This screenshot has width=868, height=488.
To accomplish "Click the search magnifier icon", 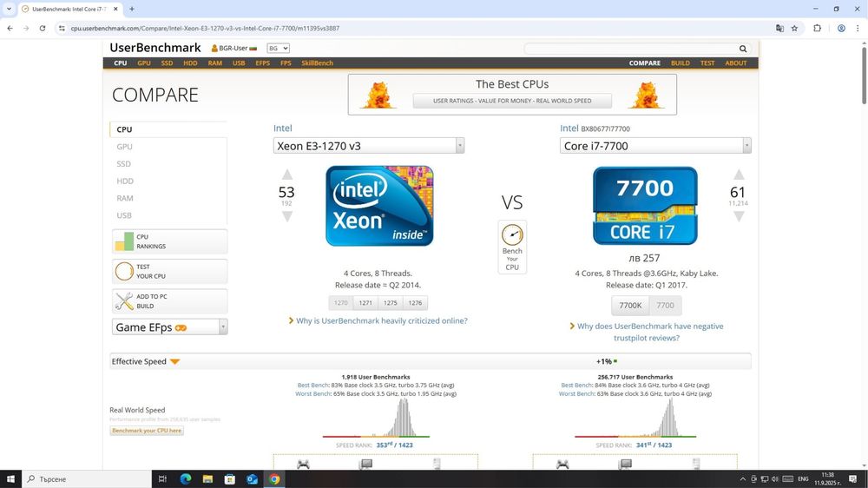I will (743, 49).
